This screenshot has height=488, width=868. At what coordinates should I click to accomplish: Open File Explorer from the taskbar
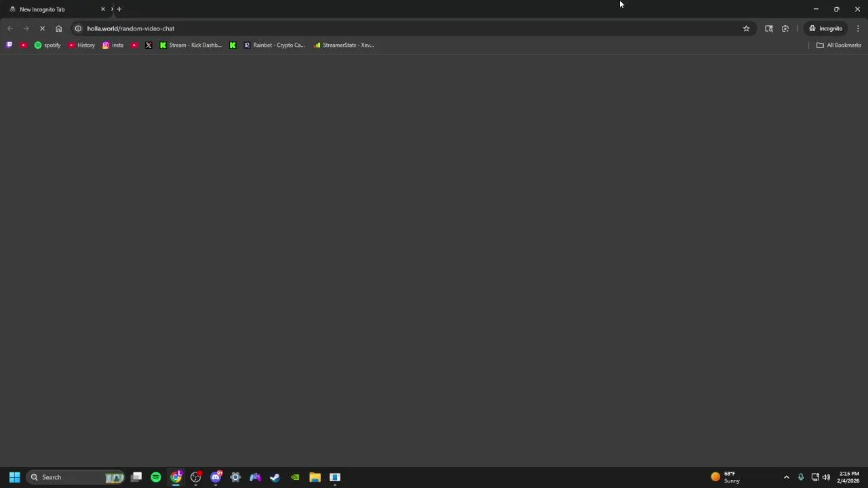coord(315,477)
